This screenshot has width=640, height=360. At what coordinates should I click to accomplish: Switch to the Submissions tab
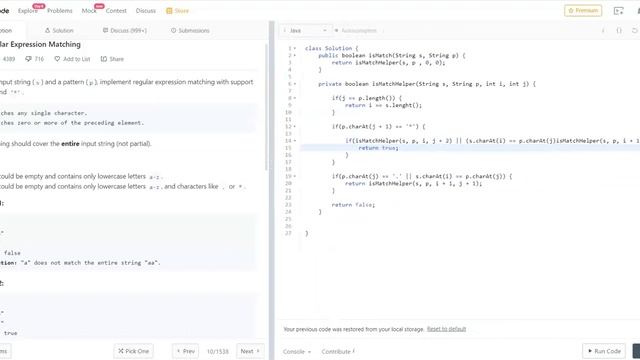[190, 31]
